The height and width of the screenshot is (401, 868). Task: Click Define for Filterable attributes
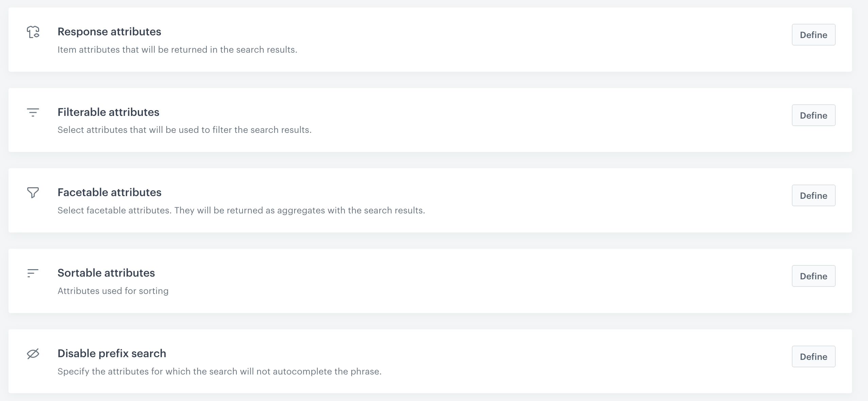pyautogui.click(x=813, y=115)
